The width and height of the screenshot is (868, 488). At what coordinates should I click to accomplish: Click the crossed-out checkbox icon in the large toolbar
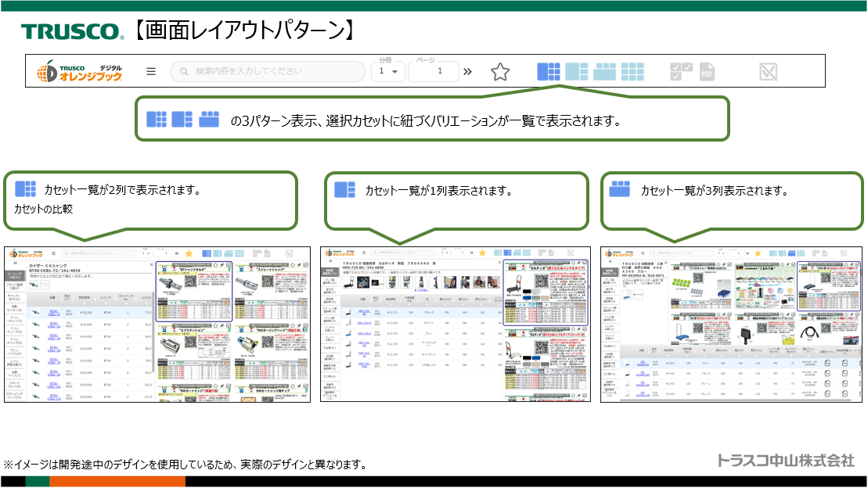coord(769,71)
